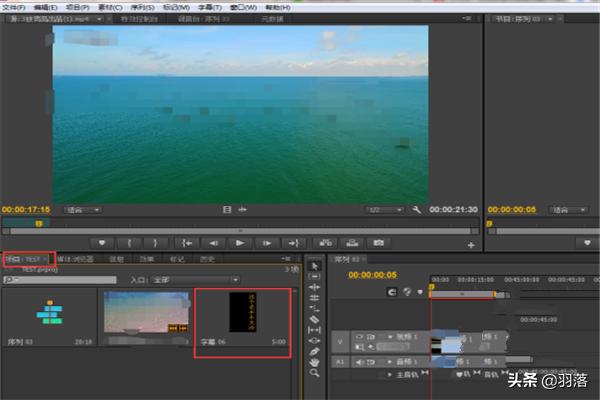
Task: Select the Hand tool
Action: (315, 362)
